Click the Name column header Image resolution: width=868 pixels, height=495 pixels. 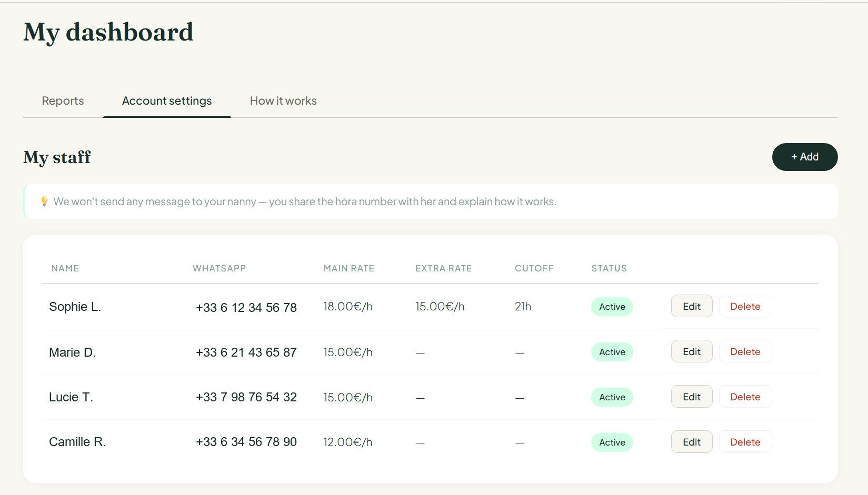(65, 268)
